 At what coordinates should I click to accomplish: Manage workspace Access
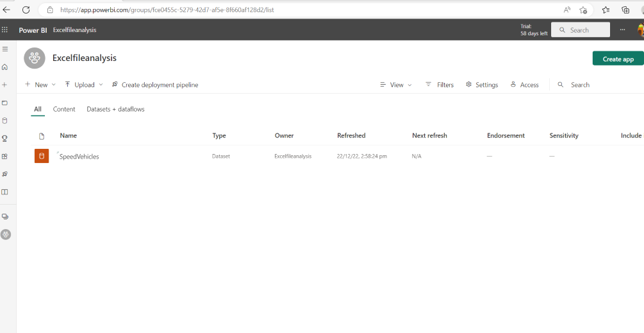[x=524, y=85]
